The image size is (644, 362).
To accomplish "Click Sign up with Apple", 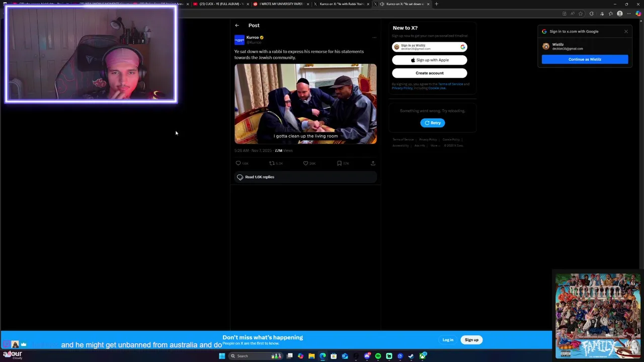I will [430, 60].
